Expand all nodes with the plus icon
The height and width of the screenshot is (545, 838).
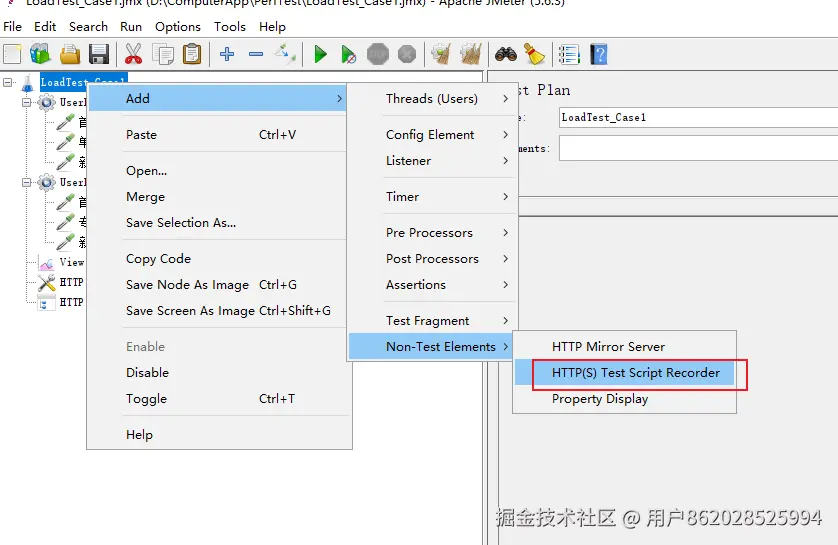(x=227, y=54)
